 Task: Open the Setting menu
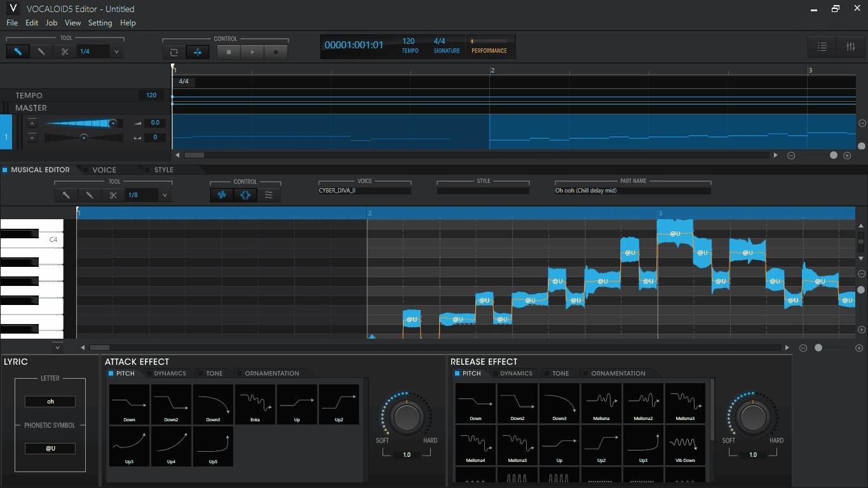100,23
